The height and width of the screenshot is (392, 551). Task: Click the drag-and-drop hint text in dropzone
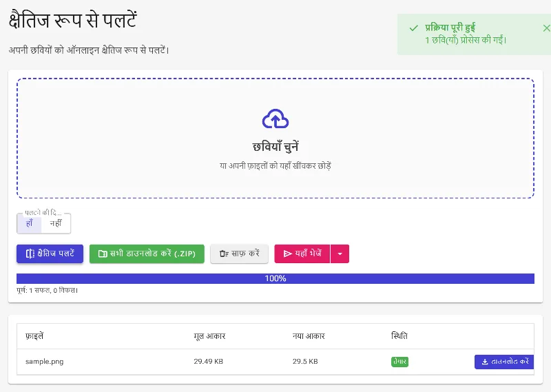(275, 165)
